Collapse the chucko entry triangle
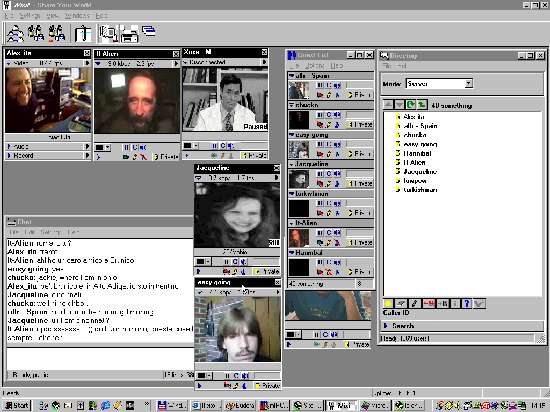The image size is (550, 412). click(291, 105)
